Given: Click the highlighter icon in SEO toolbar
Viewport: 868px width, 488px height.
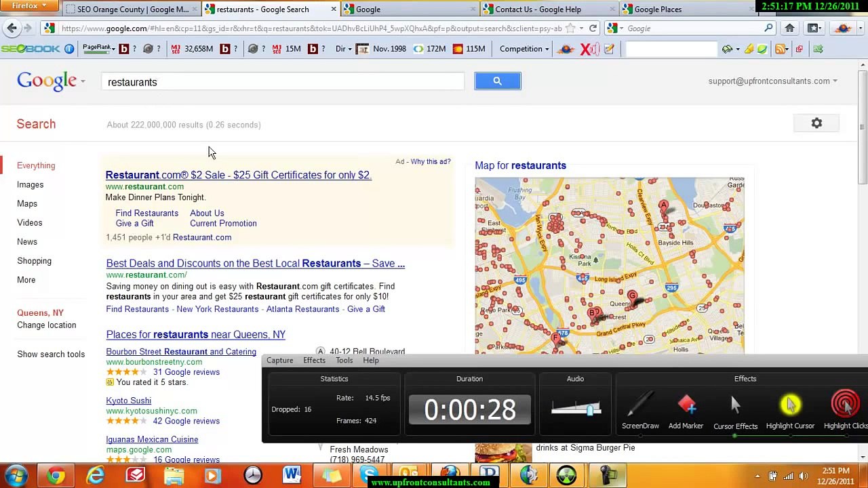Looking at the screenshot, I should (749, 49).
